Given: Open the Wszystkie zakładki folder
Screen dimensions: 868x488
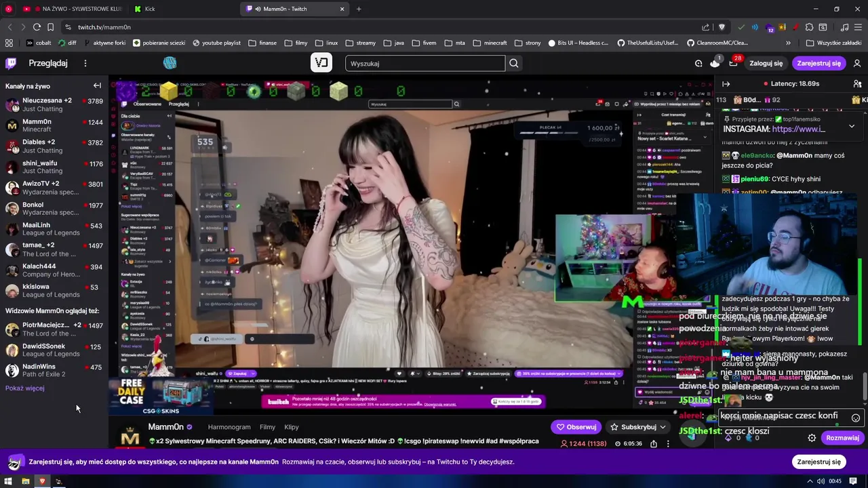Looking at the screenshot, I should pos(835,43).
